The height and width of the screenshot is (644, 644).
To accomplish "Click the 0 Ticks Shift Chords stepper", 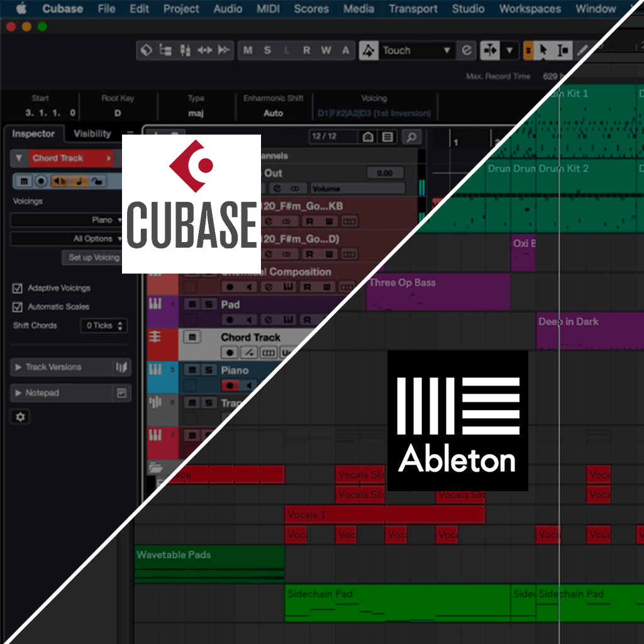I will pos(104,326).
